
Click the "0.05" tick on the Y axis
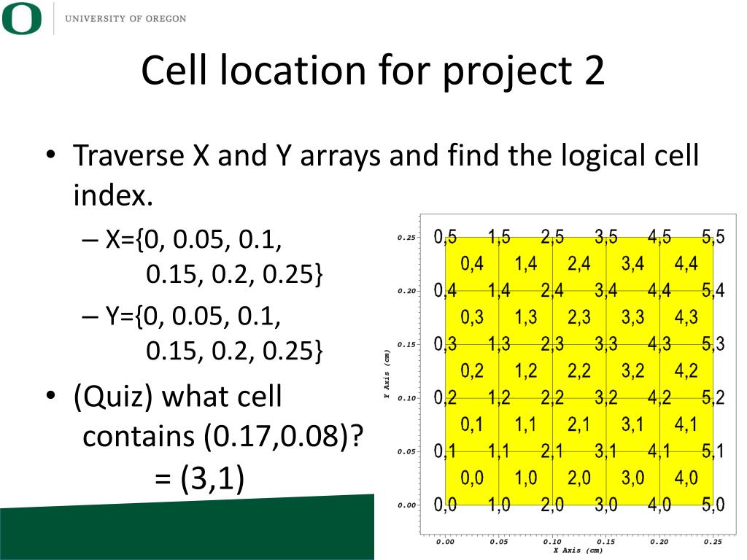pos(406,451)
